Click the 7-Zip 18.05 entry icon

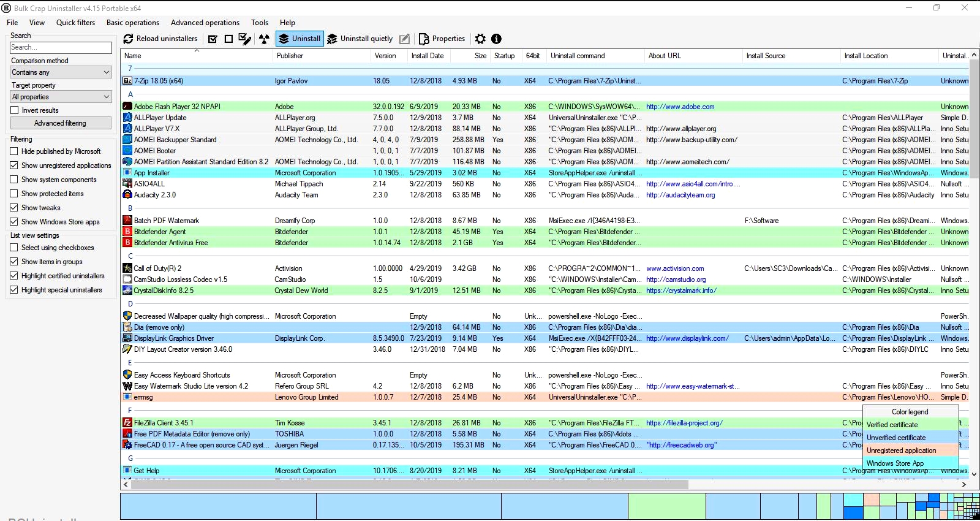(127, 81)
